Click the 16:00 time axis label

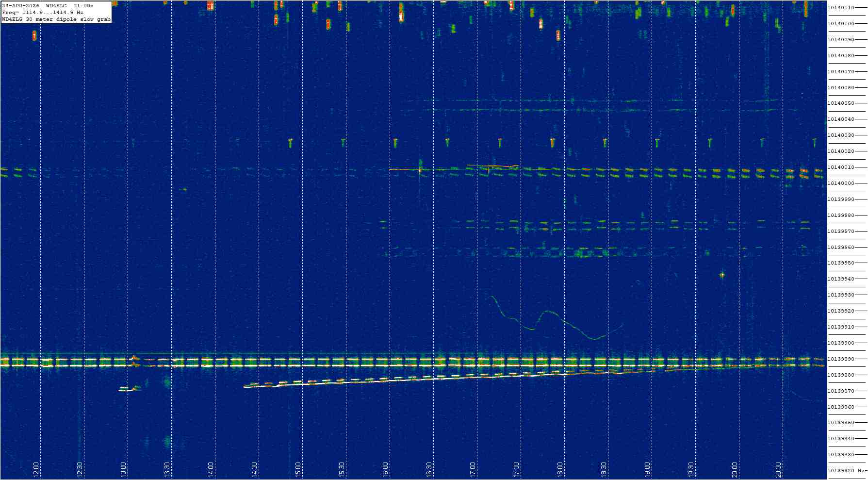pyautogui.click(x=386, y=469)
